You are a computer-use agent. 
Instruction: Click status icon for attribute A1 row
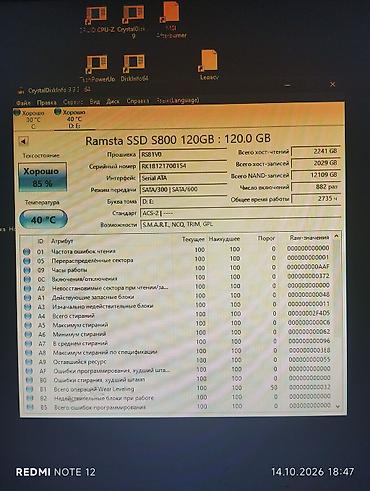28,298
